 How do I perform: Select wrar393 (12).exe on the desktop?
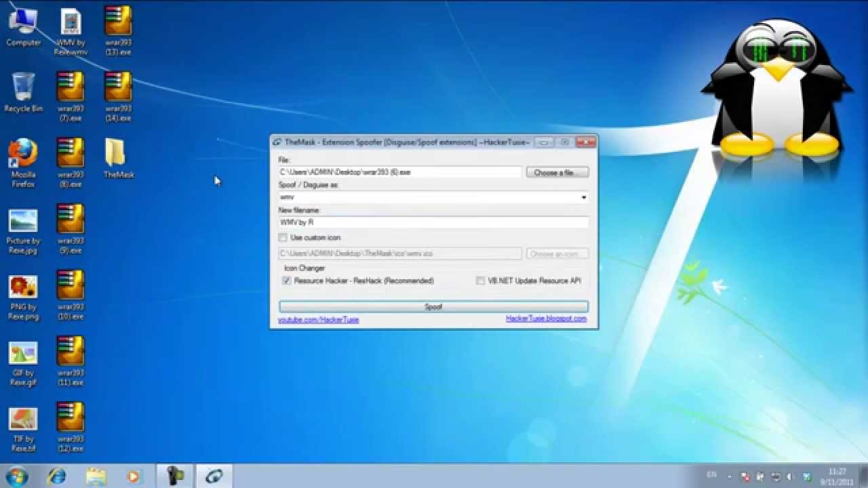[x=71, y=428]
